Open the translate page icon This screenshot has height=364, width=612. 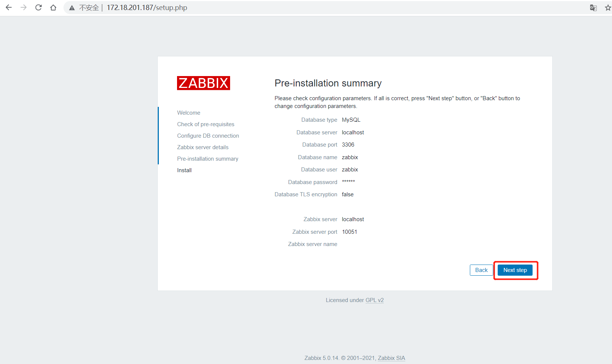593,8
